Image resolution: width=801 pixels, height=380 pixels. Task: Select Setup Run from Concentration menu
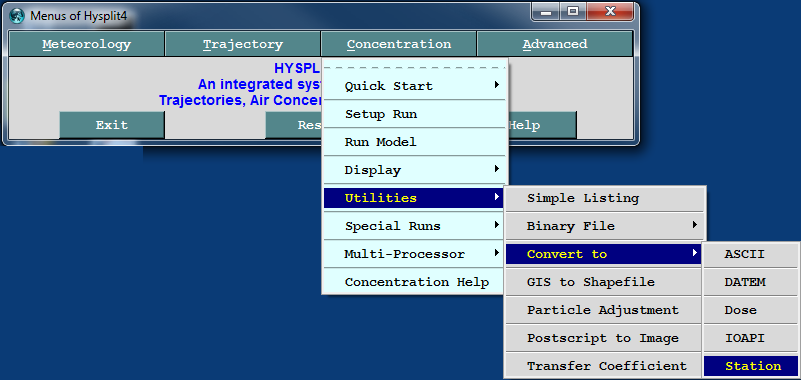(415, 114)
